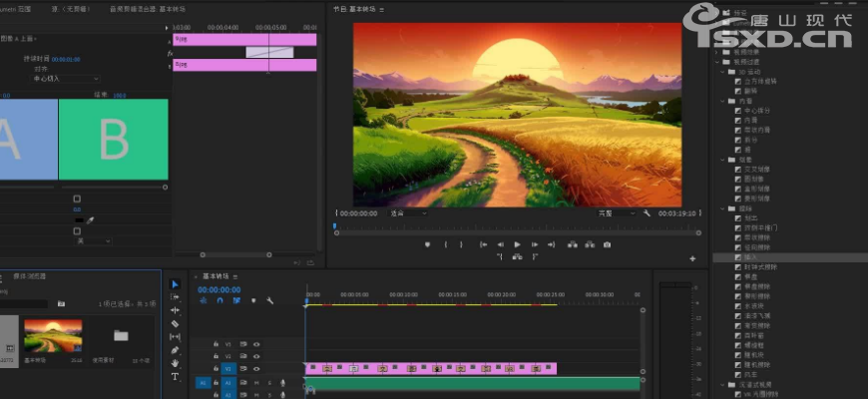This screenshot has height=399, width=868.
Task: Step forward one frame
Action: (x=535, y=244)
